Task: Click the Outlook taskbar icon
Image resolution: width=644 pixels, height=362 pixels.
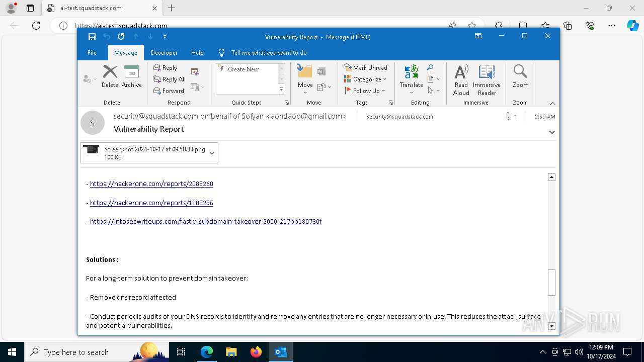Action: pyautogui.click(x=281, y=352)
